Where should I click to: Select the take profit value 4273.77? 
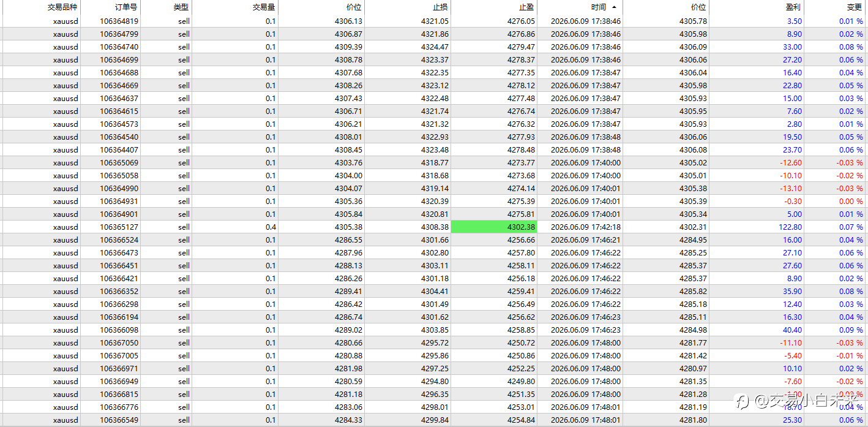tap(521, 162)
